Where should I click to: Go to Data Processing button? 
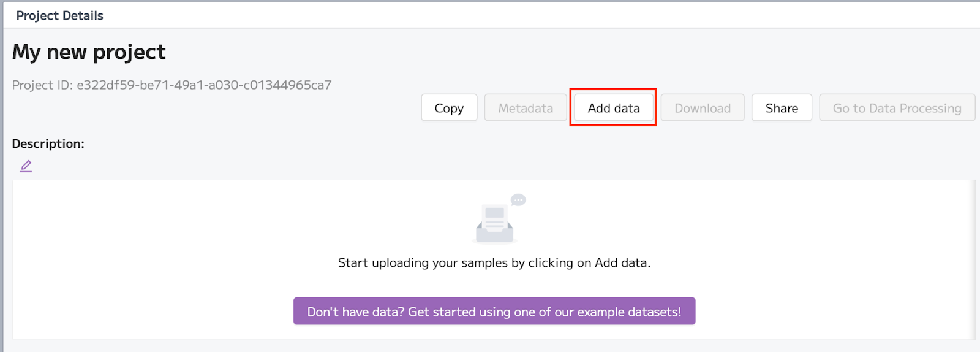897,108
